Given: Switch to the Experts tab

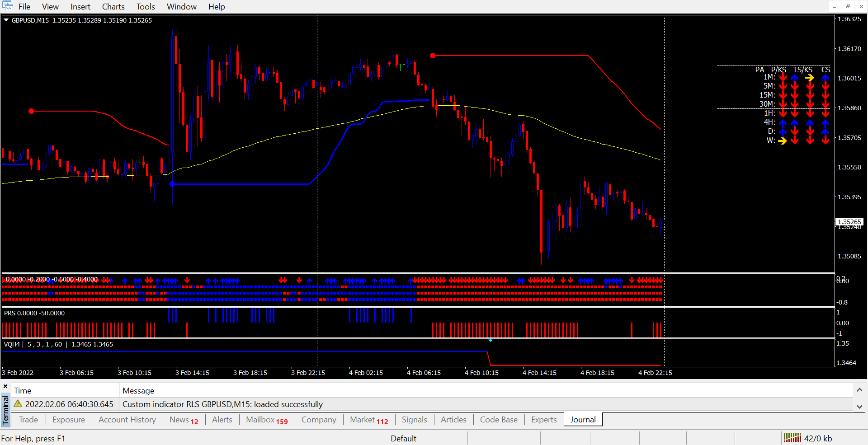Looking at the screenshot, I should pyautogui.click(x=543, y=420).
